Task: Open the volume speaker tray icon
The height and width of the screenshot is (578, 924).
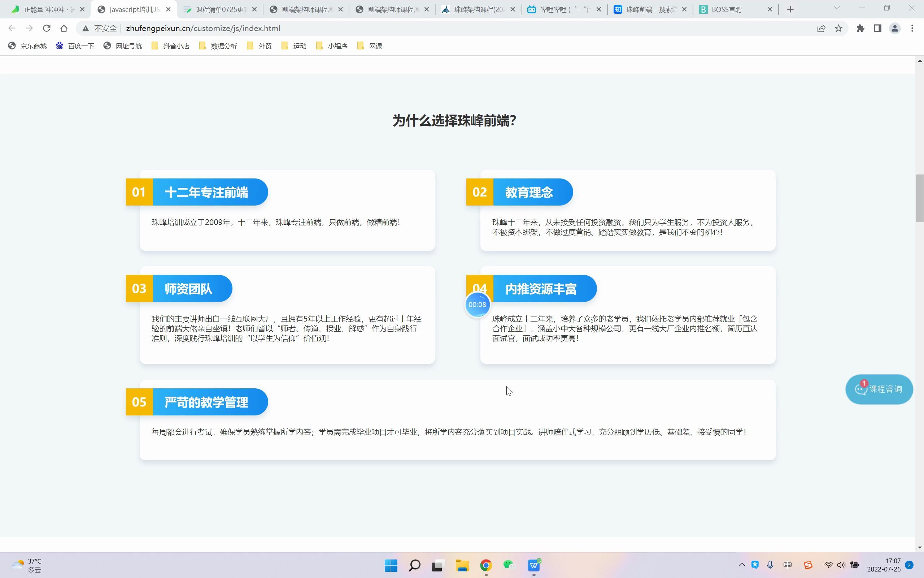Action: pyautogui.click(x=841, y=565)
